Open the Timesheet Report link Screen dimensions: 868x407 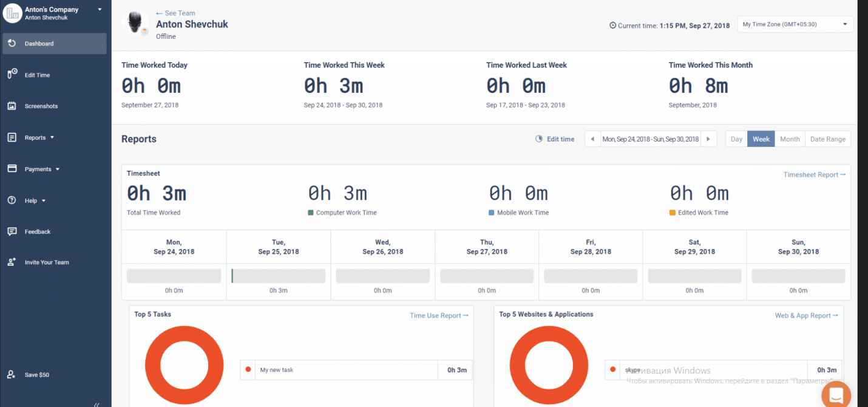[815, 175]
